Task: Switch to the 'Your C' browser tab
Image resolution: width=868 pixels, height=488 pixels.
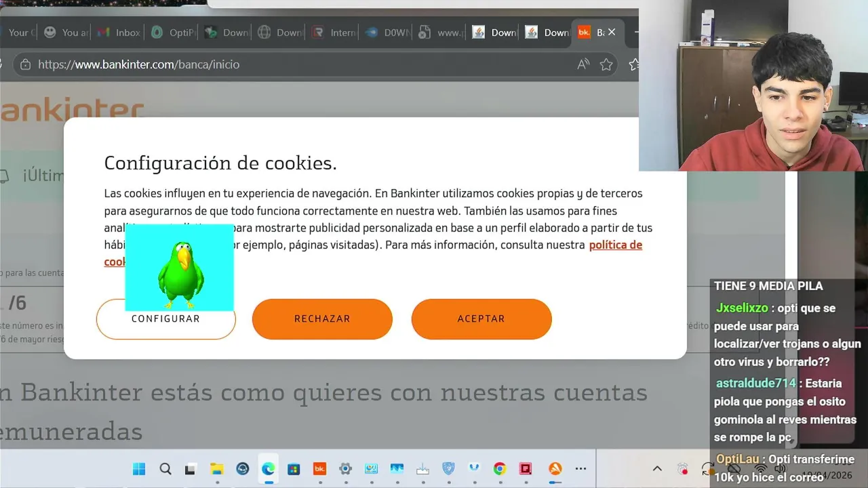Action: coord(18,33)
